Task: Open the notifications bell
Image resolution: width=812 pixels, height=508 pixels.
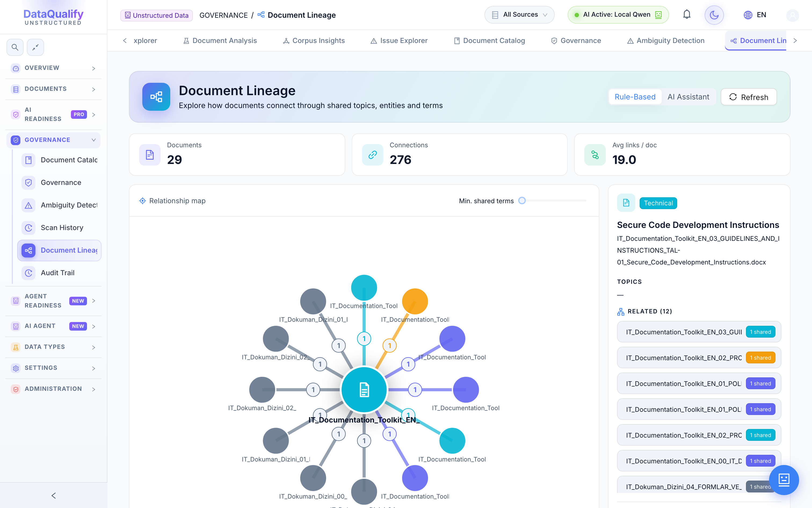Action: [687, 15]
